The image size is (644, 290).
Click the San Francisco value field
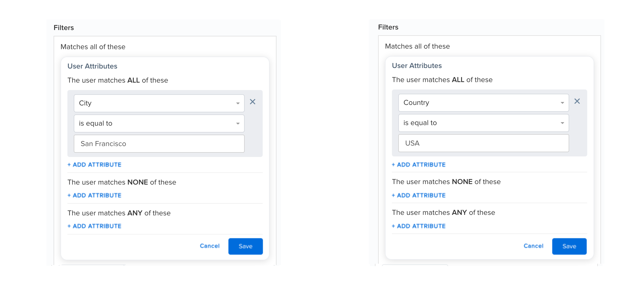click(159, 144)
